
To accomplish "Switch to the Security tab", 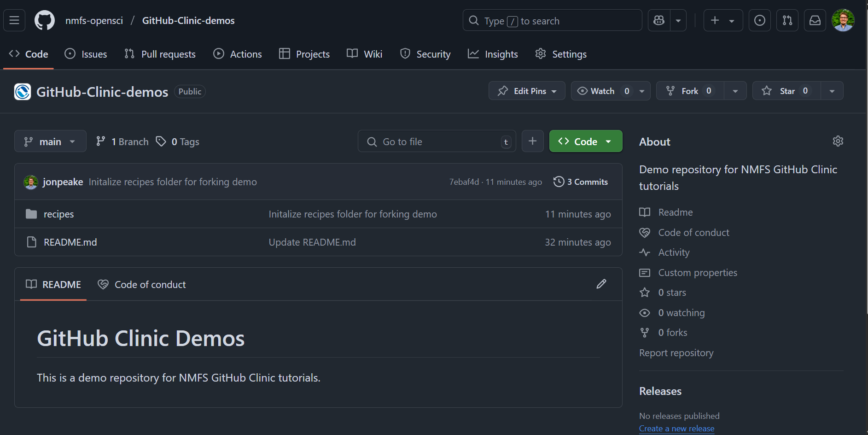I will coord(425,54).
